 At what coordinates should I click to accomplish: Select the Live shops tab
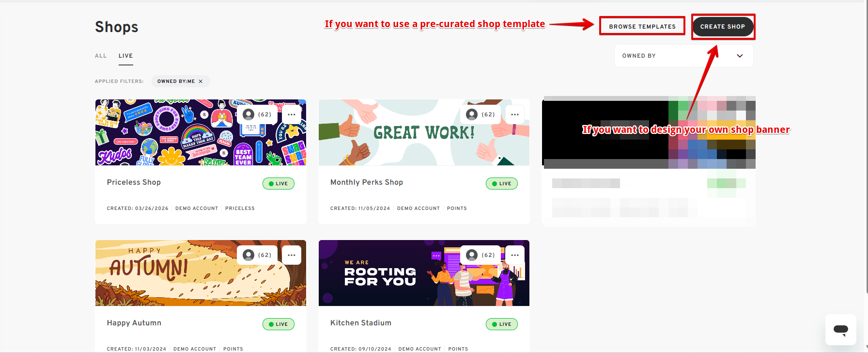[125, 56]
